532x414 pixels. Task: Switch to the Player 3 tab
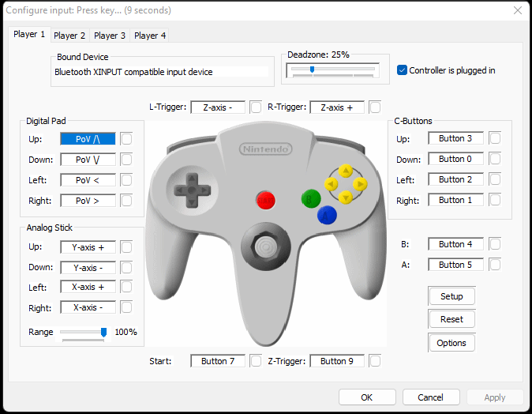[x=110, y=36]
